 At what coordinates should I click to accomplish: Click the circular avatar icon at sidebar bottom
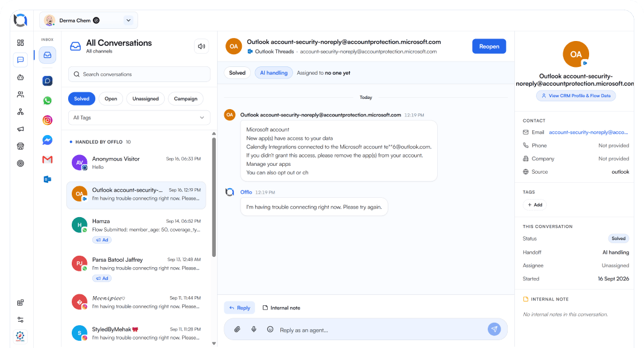coord(20,336)
